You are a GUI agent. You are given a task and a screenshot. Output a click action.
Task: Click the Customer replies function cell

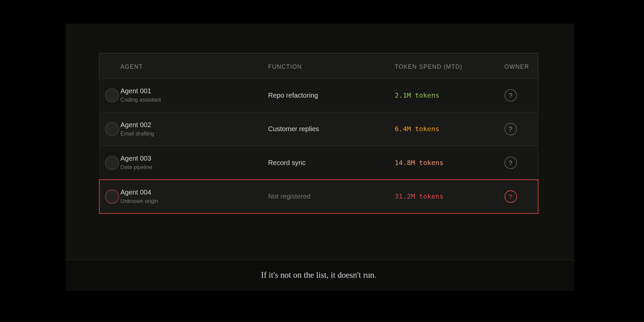[294, 129]
